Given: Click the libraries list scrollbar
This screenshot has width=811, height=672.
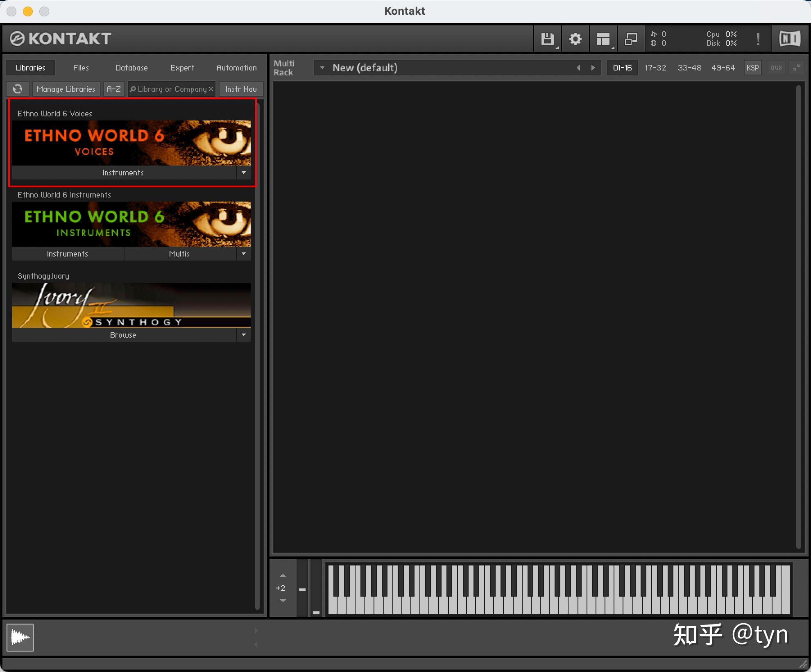Looking at the screenshot, I should point(257,356).
